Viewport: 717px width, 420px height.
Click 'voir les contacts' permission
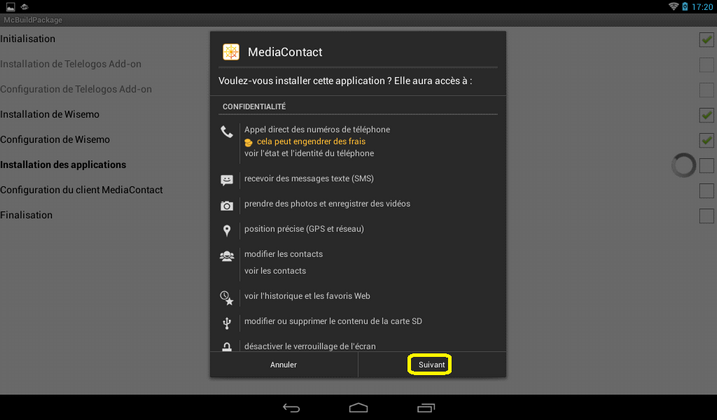[275, 271]
